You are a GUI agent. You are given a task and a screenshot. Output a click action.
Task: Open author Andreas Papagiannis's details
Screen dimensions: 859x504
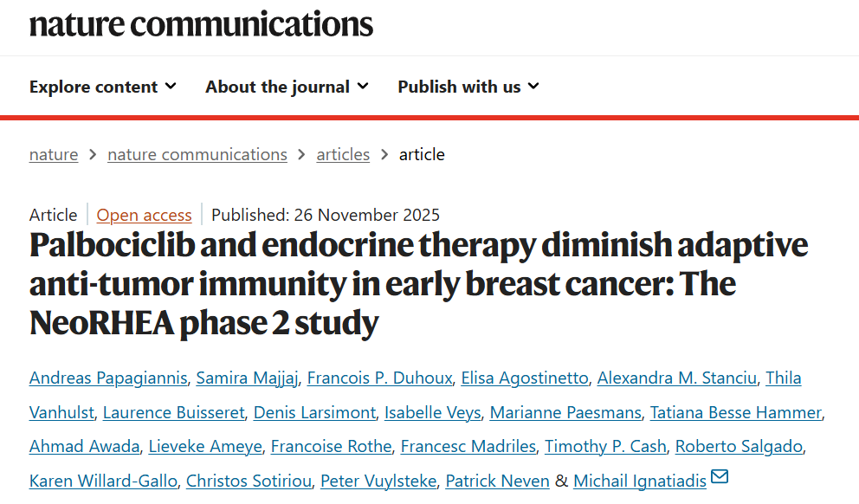[108, 378]
